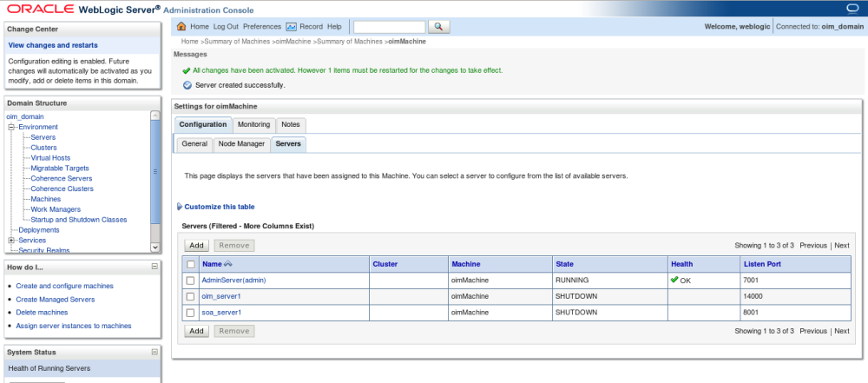Open oim_domain in Domain Structure
Viewport: 868px width, 383px height.
(25, 116)
